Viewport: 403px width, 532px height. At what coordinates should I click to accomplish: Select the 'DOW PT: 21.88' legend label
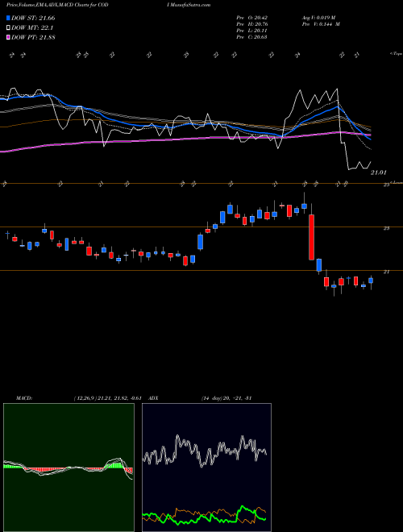pyautogui.click(x=33, y=37)
